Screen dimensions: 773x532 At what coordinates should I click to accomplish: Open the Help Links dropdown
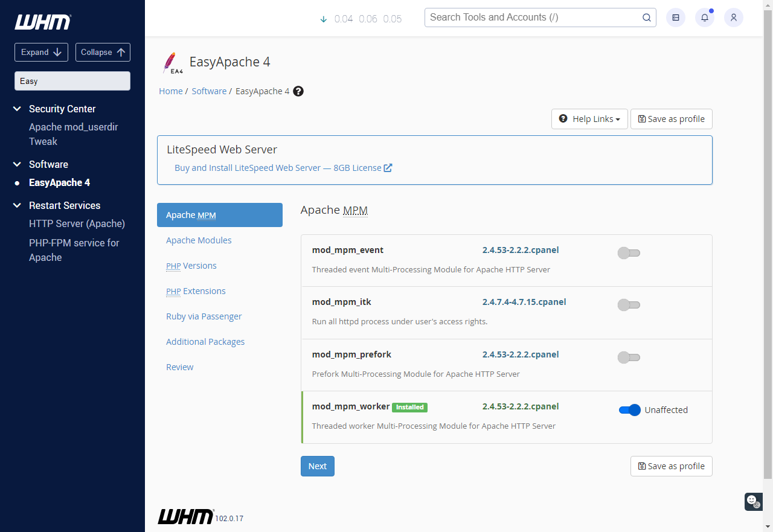(589, 119)
